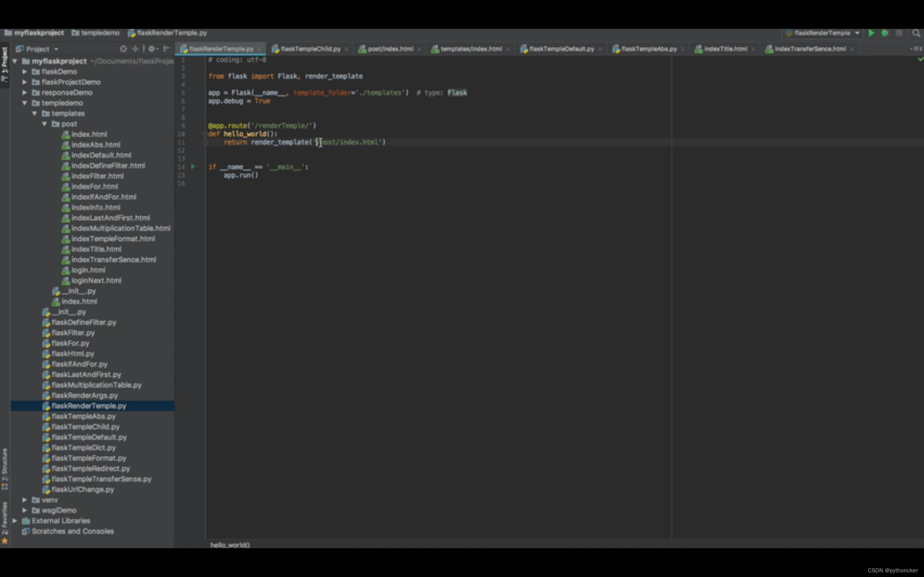This screenshot has height=577, width=924.
Task: Click the collapse-all icon in Project panel
Action: click(136, 49)
